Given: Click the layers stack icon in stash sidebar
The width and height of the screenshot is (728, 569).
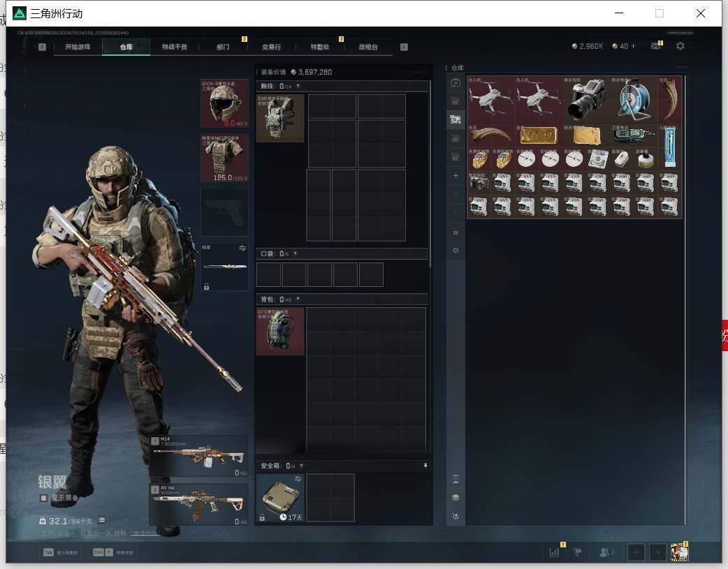Looking at the screenshot, I should point(456,498).
